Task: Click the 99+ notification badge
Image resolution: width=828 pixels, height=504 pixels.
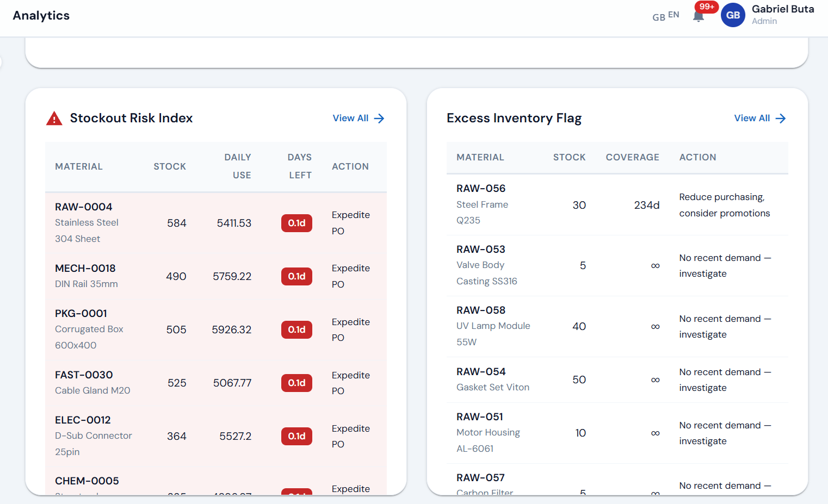Action: tap(707, 7)
